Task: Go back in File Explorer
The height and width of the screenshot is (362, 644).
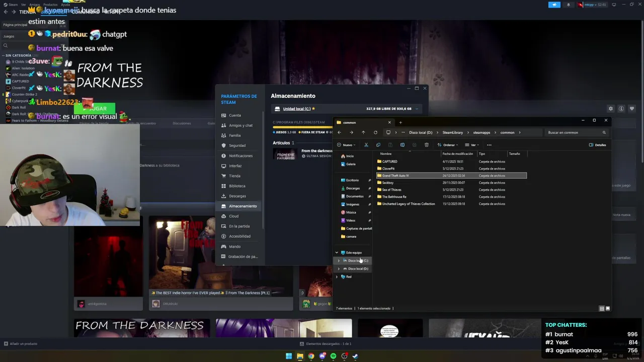Action: [x=339, y=132]
